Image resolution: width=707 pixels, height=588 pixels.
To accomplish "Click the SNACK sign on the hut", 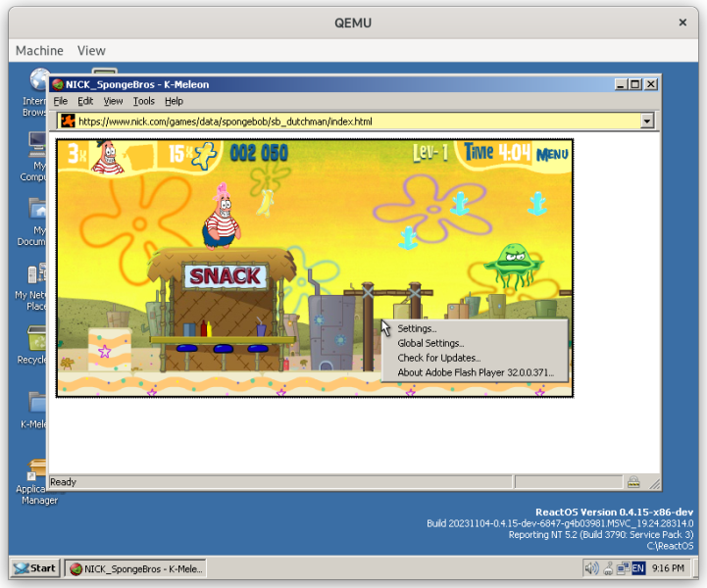I will tap(225, 275).
